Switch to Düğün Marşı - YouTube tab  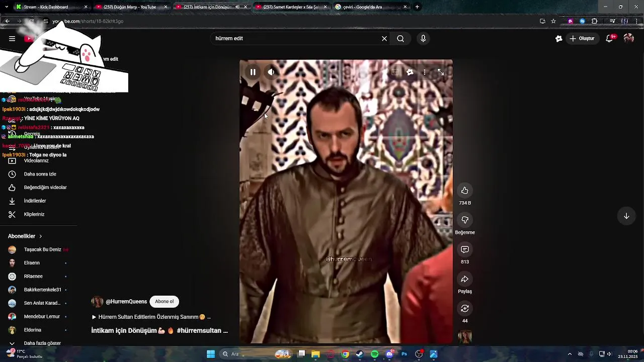click(x=132, y=7)
